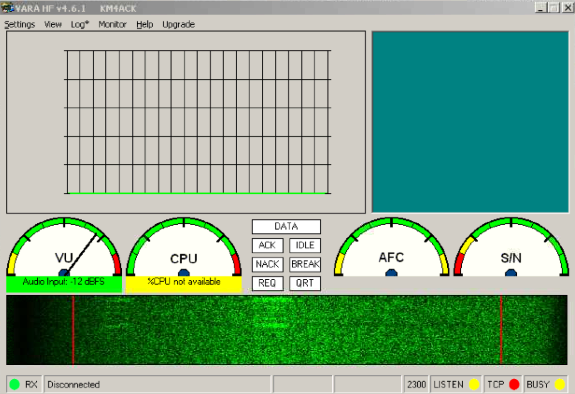Minimize the VARA HF window
Image resolution: width=575 pixels, height=394 pixels.
click(541, 7)
